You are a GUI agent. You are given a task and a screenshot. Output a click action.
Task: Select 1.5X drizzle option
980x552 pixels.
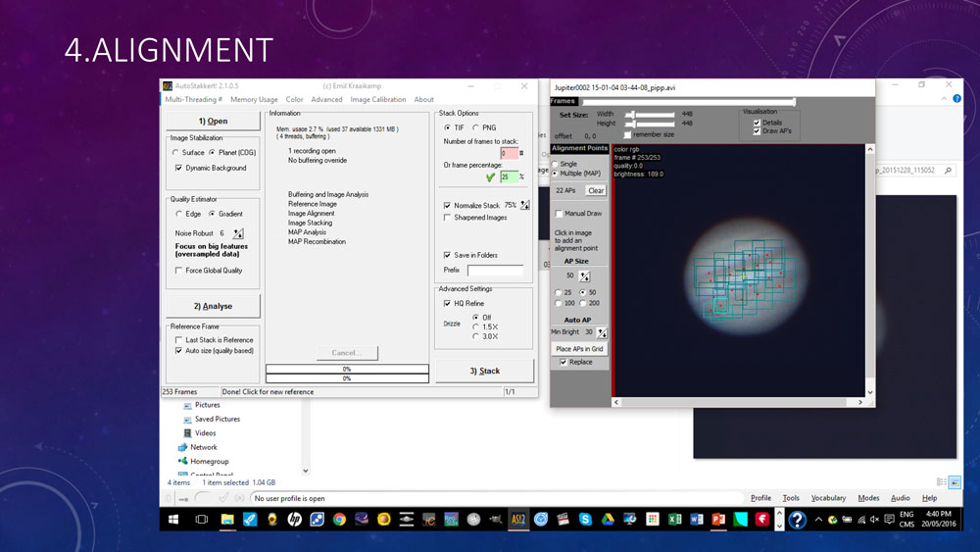click(476, 326)
